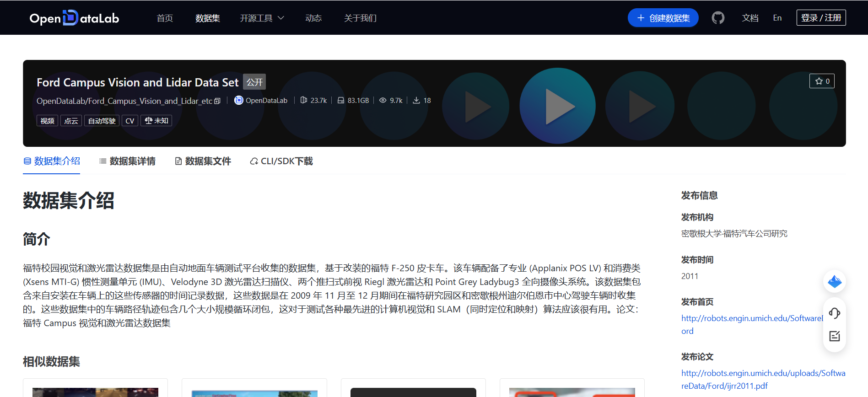Viewport: 868px width, 397px height.
Task: Open the first similar dataset thumbnail
Action: (95, 392)
